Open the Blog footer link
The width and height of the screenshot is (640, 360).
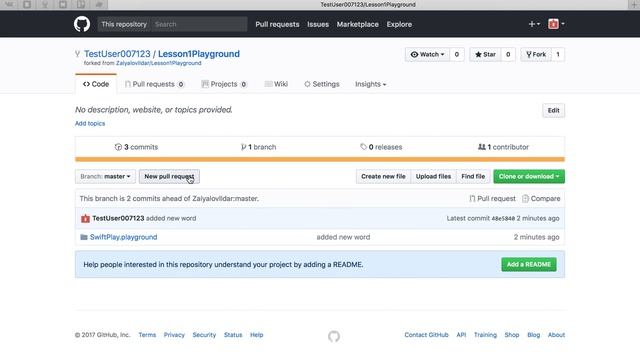point(533,335)
